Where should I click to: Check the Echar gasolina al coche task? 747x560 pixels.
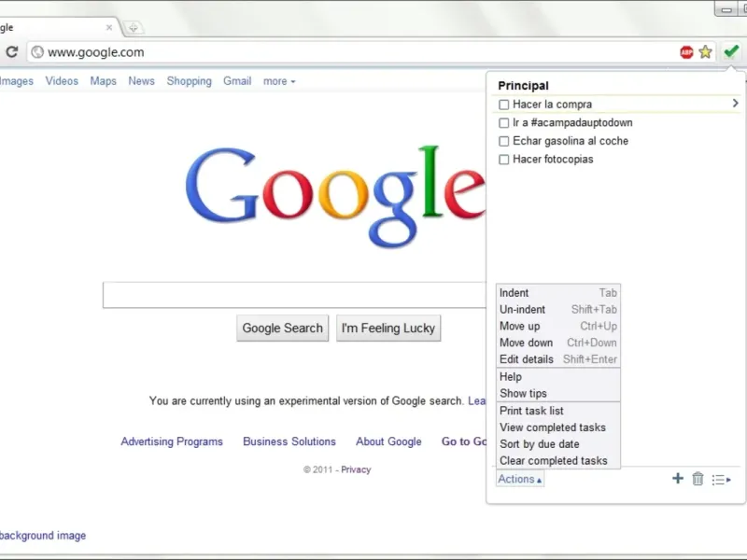coord(503,141)
